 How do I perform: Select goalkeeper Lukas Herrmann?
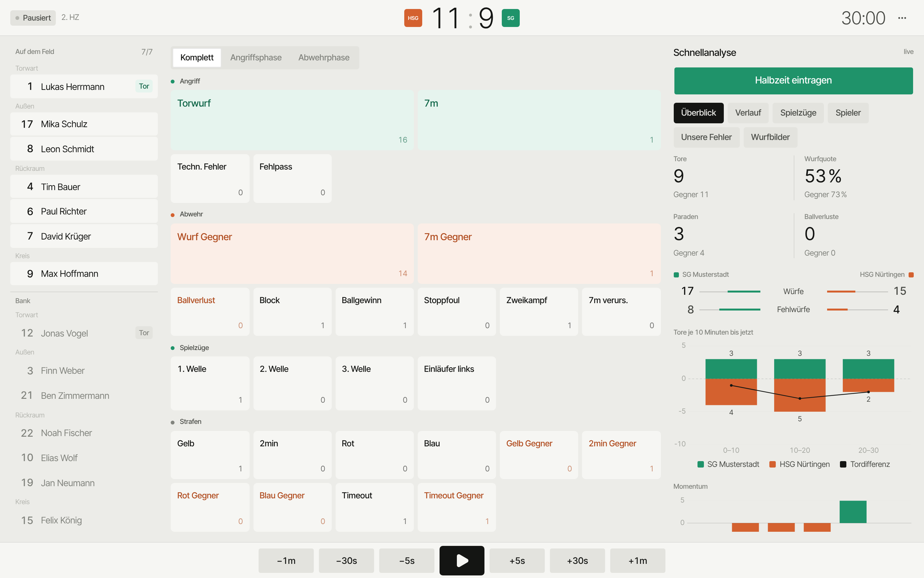tap(84, 86)
